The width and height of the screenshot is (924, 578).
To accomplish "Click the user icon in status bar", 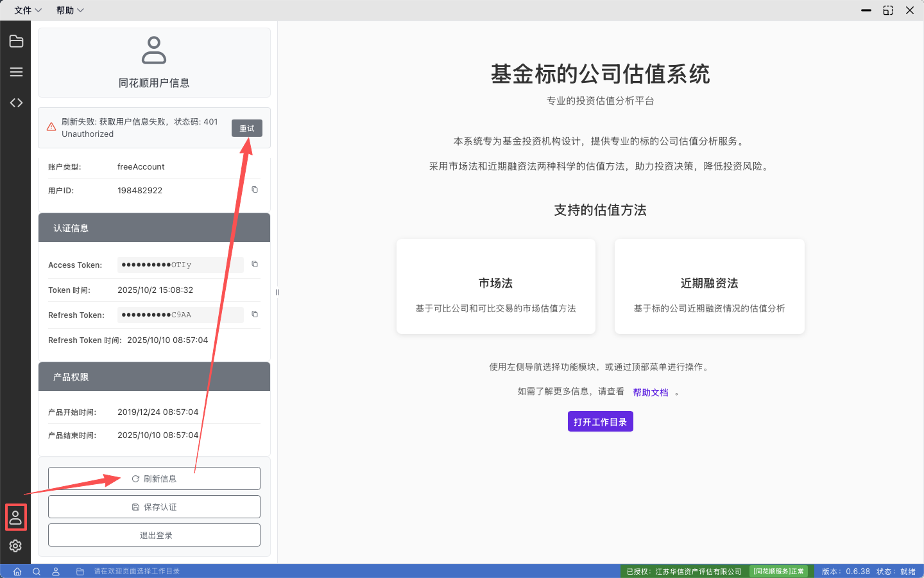I will click(56, 572).
